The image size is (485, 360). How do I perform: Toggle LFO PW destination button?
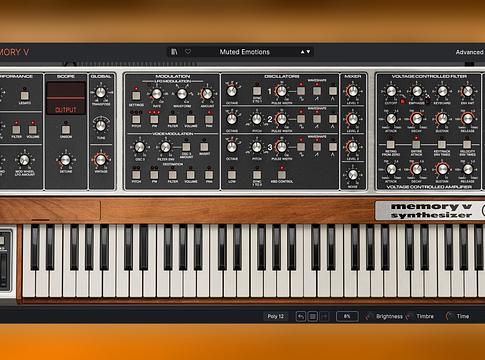pyautogui.click(x=154, y=119)
